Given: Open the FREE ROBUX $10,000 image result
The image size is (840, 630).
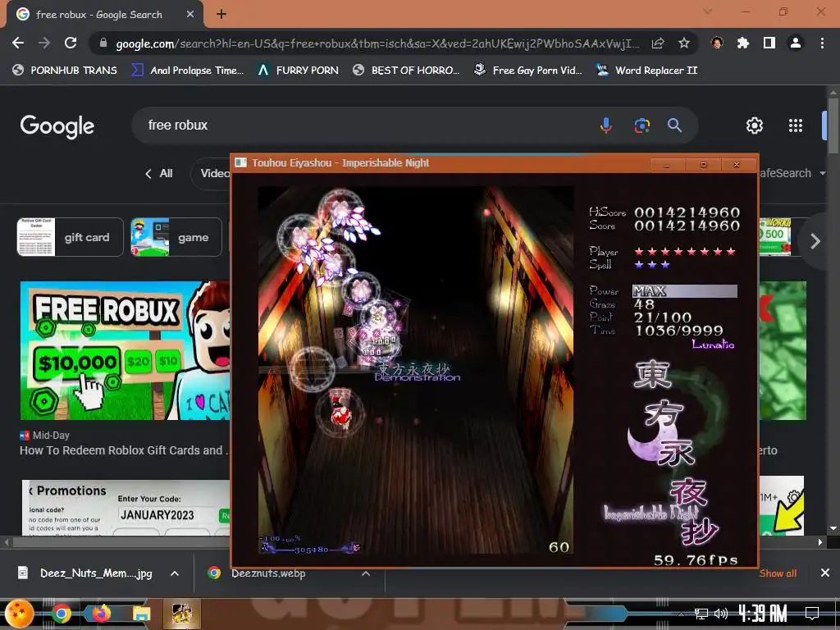Looking at the screenshot, I should pos(126,350).
